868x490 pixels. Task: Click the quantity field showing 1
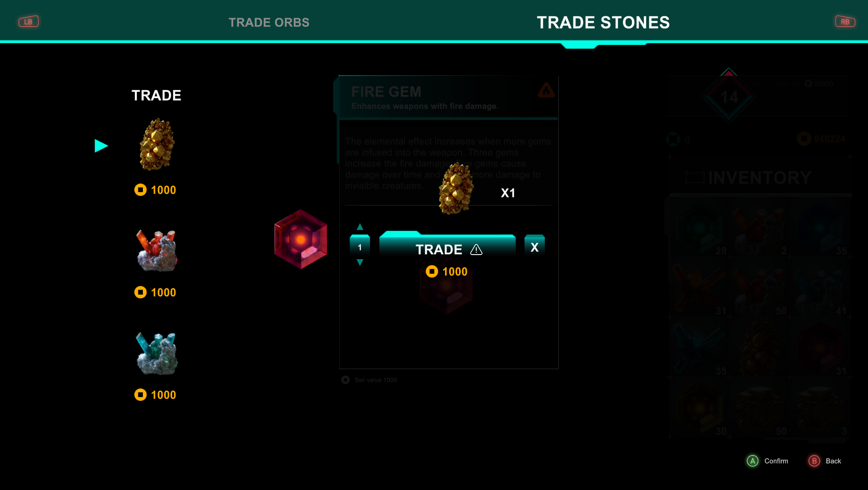(360, 247)
